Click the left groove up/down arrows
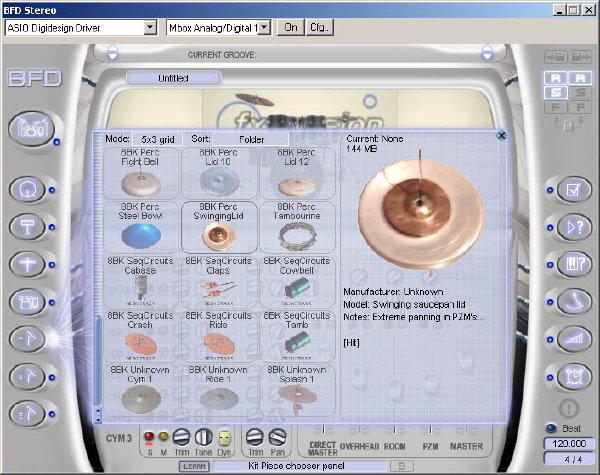 tap(112, 53)
